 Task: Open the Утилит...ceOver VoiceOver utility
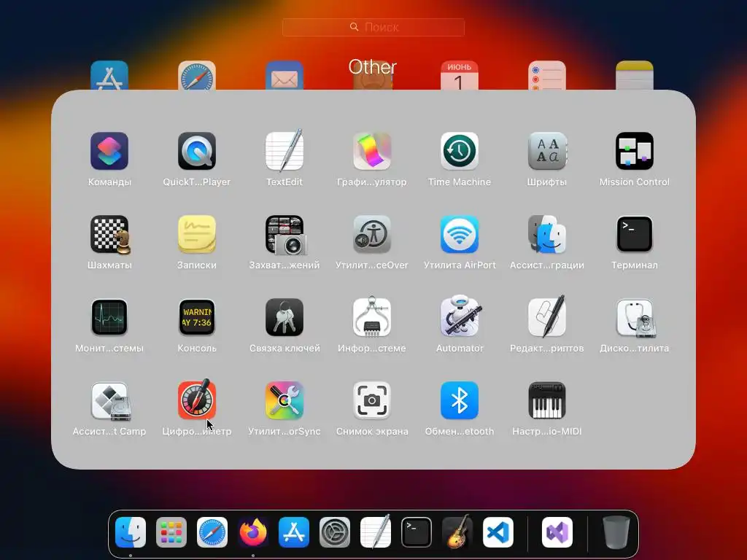(372, 234)
